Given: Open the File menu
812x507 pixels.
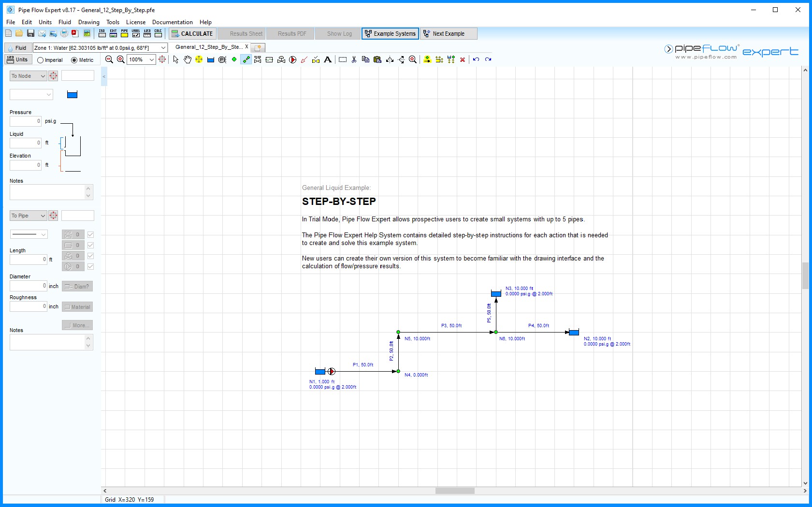Looking at the screenshot, I should tap(11, 22).
